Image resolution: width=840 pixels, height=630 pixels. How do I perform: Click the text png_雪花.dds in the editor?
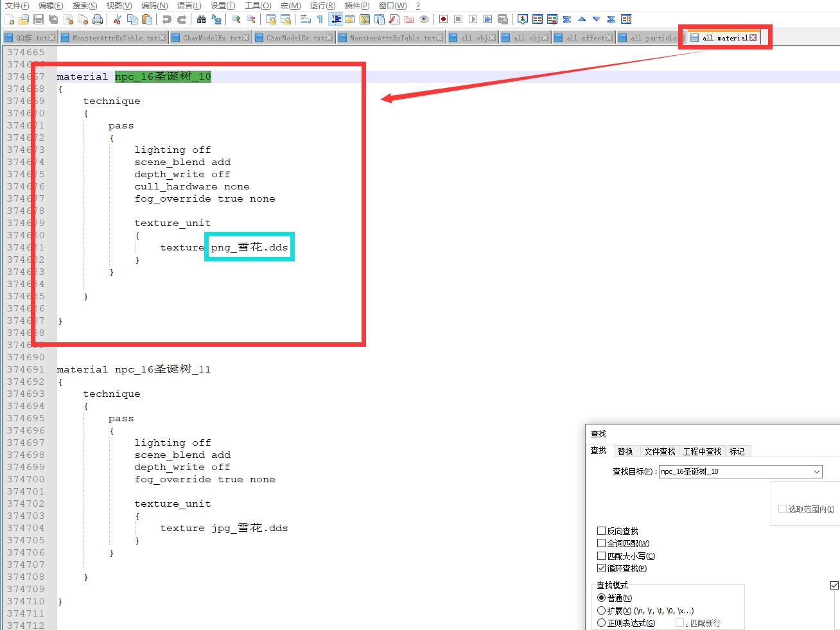pos(249,247)
